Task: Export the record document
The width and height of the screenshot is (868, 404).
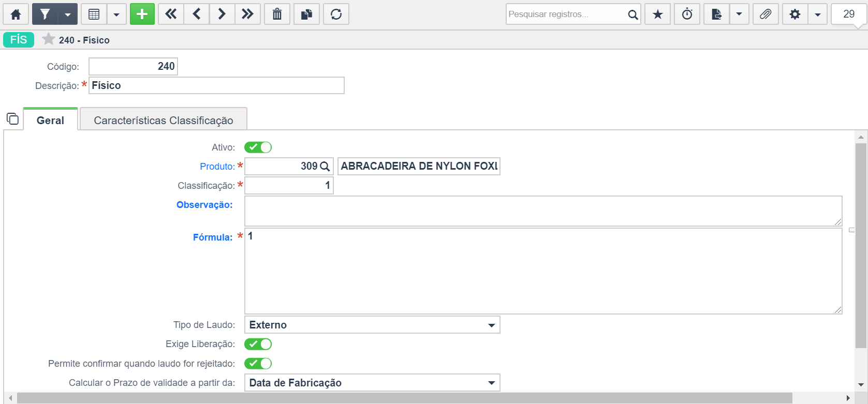Action: 717,14
